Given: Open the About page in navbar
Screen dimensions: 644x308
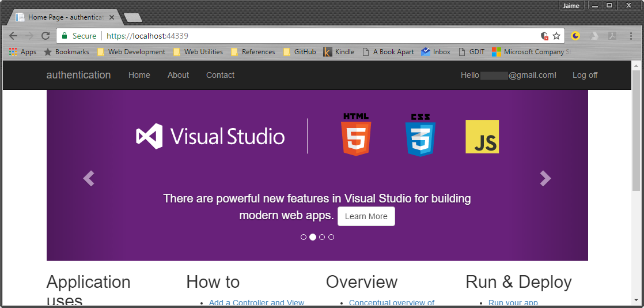Looking at the screenshot, I should (x=178, y=75).
